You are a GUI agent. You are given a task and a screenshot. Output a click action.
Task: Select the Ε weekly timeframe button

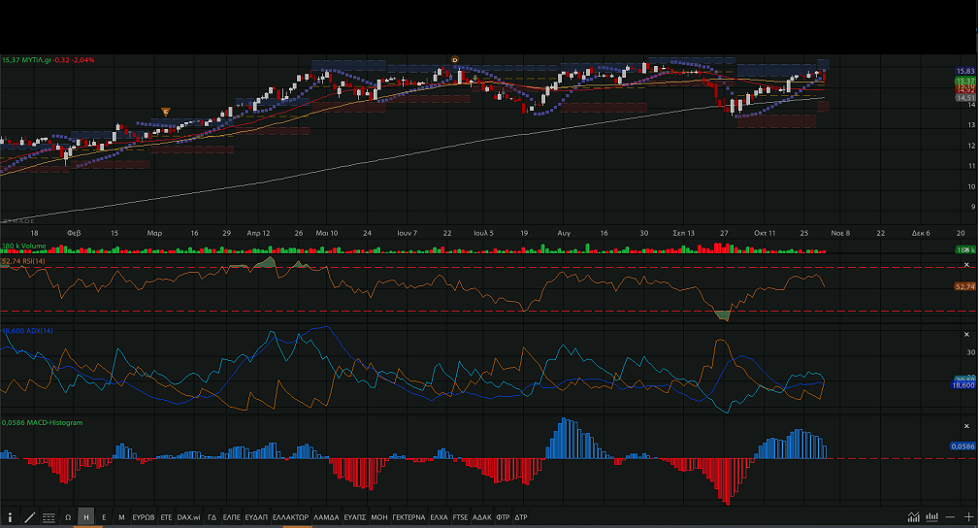(x=104, y=517)
